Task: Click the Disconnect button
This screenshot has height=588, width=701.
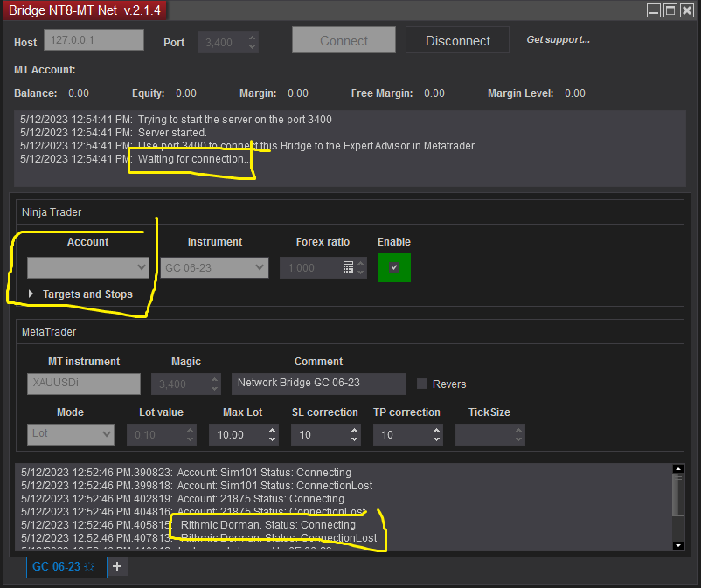Action: pos(458,41)
